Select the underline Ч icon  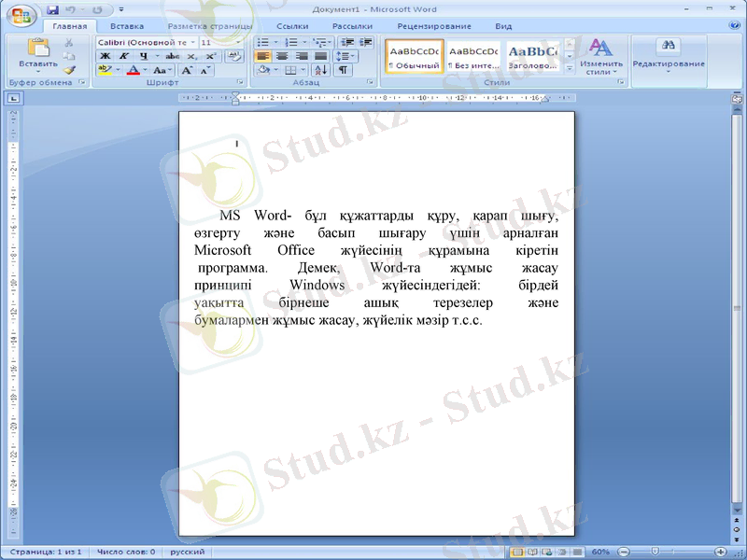[142, 56]
